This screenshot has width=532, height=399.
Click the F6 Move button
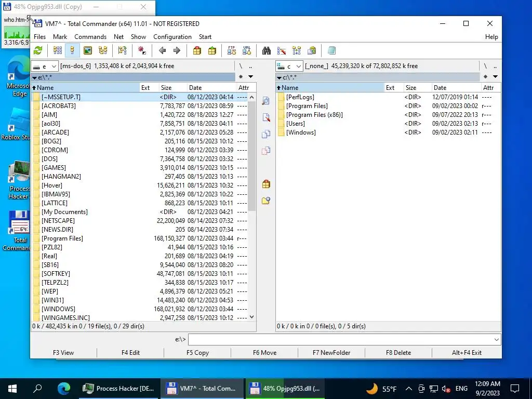(x=264, y=353)
